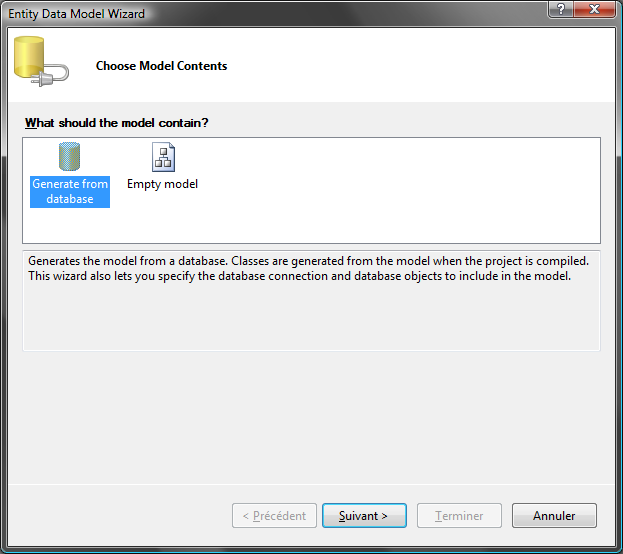Click the 'Generate from database' text label
This screenshot has height=554, width=623.
[70, 191]
